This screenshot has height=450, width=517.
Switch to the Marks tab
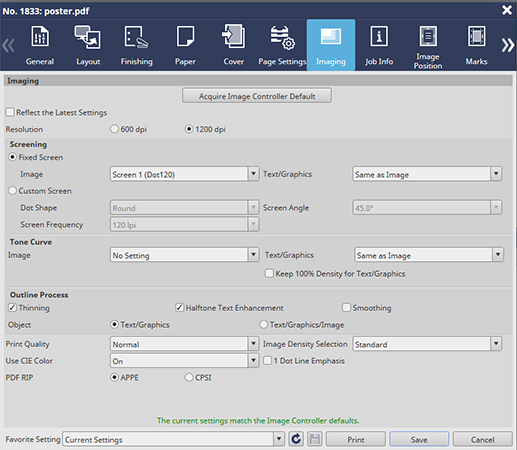point(476,45)
